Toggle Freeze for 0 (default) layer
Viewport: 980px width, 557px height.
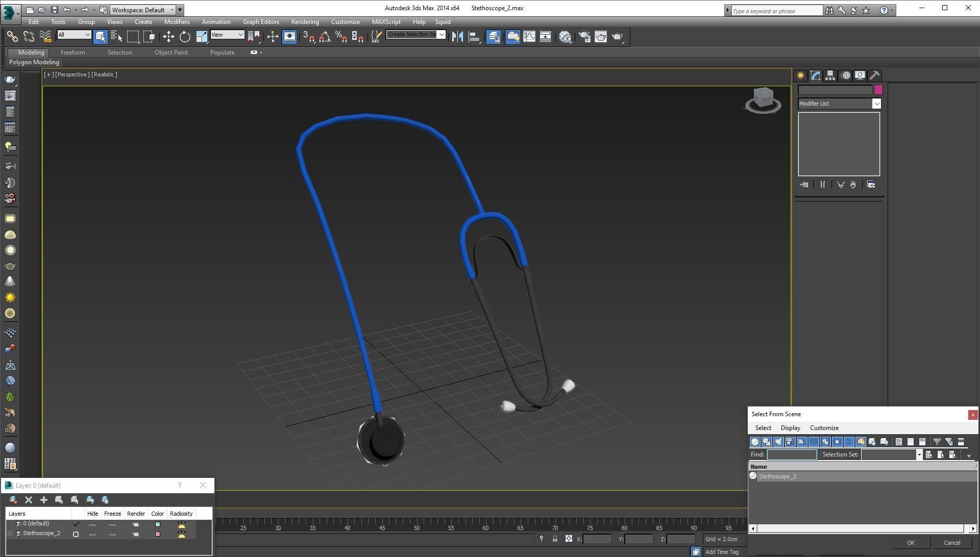112,524
